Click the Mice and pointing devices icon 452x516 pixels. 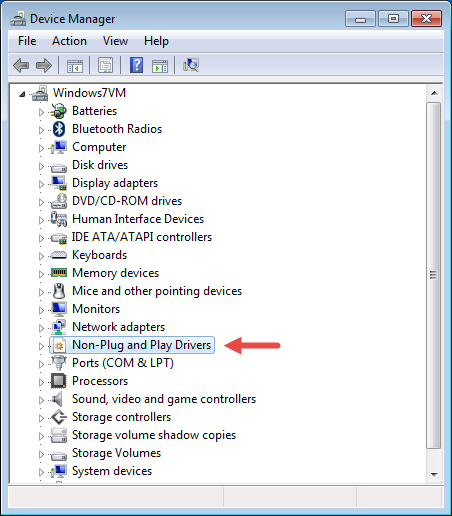59,291
